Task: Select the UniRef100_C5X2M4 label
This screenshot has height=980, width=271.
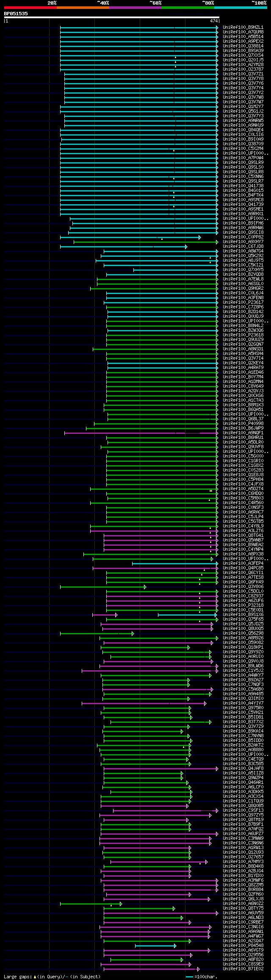Action: (243, 148)
